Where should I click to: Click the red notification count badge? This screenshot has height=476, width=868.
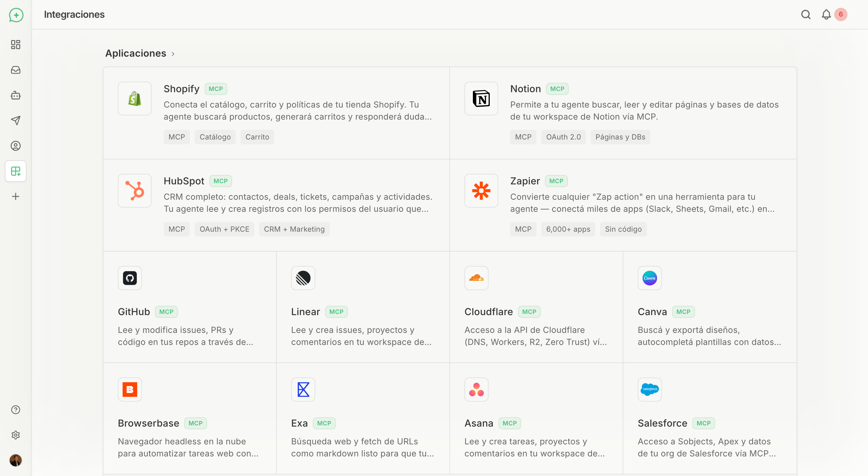(x=840, y=14)
